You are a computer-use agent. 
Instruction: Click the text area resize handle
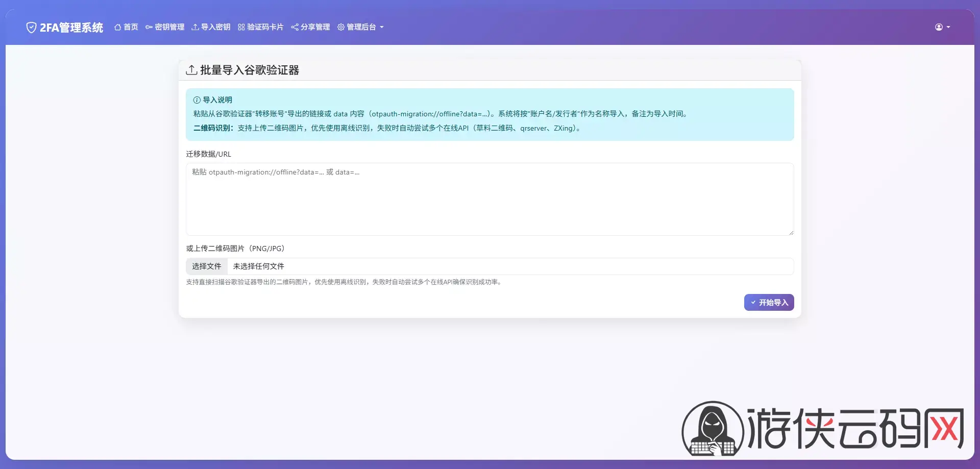[791, 233]
